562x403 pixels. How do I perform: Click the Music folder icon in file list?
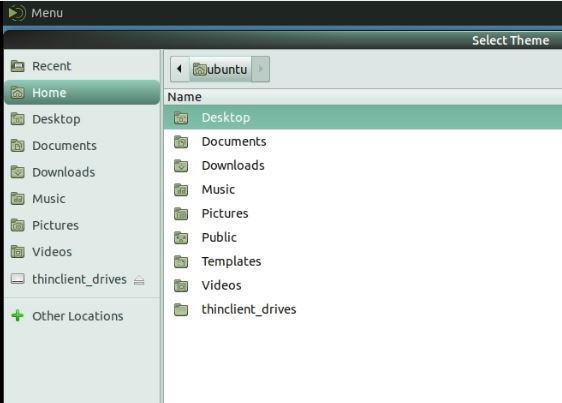pyautogui.click(x=181, y=190)
